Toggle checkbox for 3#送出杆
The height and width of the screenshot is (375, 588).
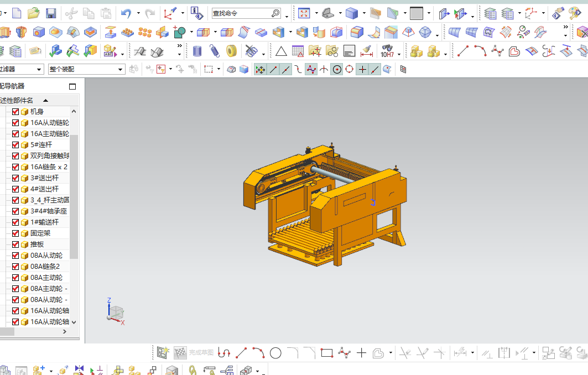click(x=15, y=178)
